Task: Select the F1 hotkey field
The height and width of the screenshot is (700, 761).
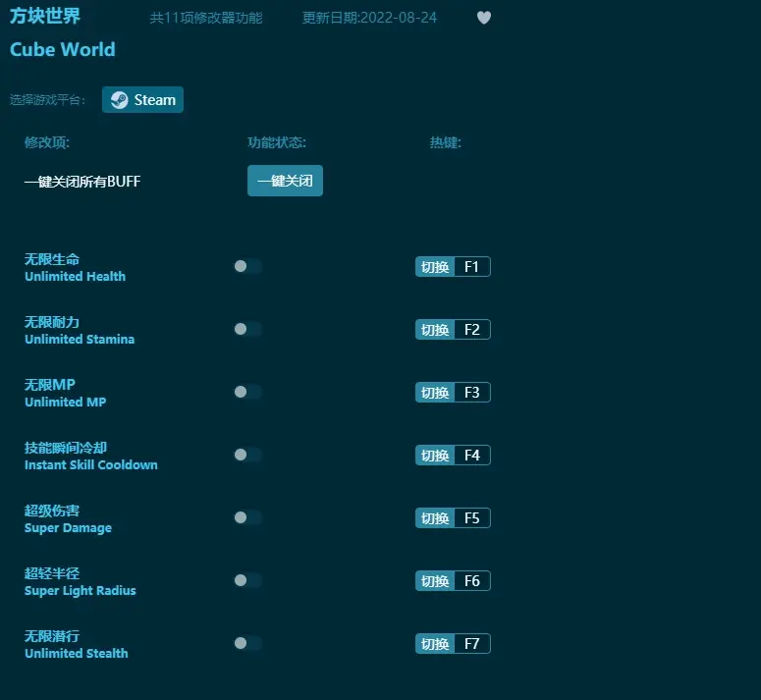Action: click(x=472, y=266)
